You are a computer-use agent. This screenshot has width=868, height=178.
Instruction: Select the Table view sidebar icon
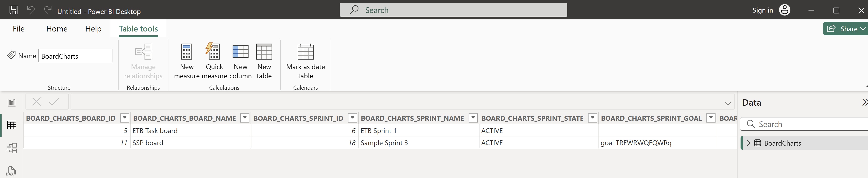point(12,125)
